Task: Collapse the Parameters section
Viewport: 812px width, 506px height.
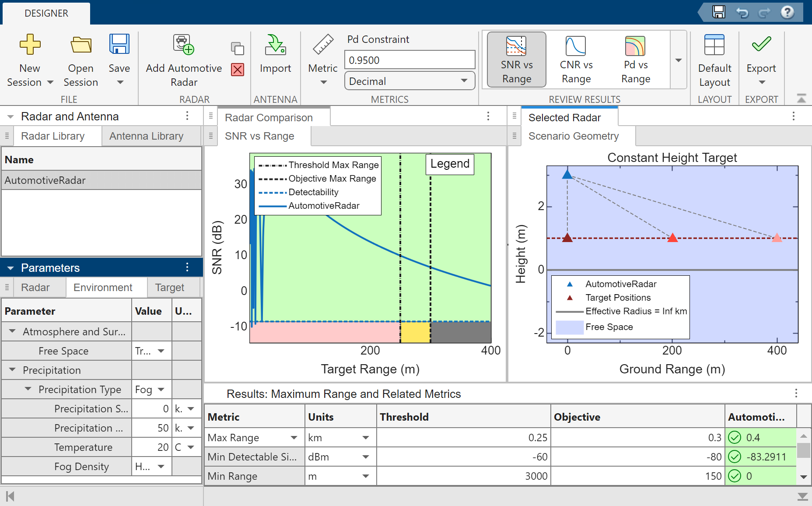Action: point(10,267)
